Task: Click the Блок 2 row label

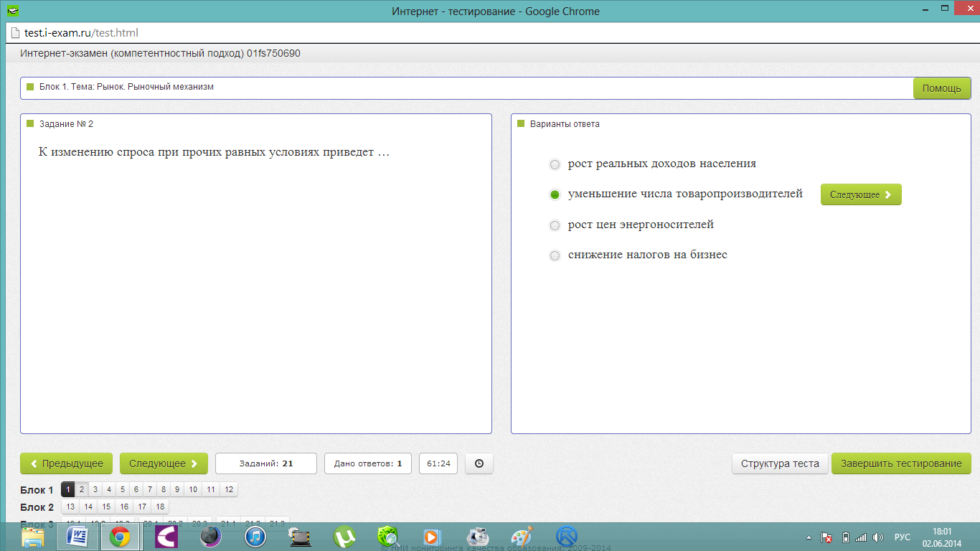Action: point(37,507)
